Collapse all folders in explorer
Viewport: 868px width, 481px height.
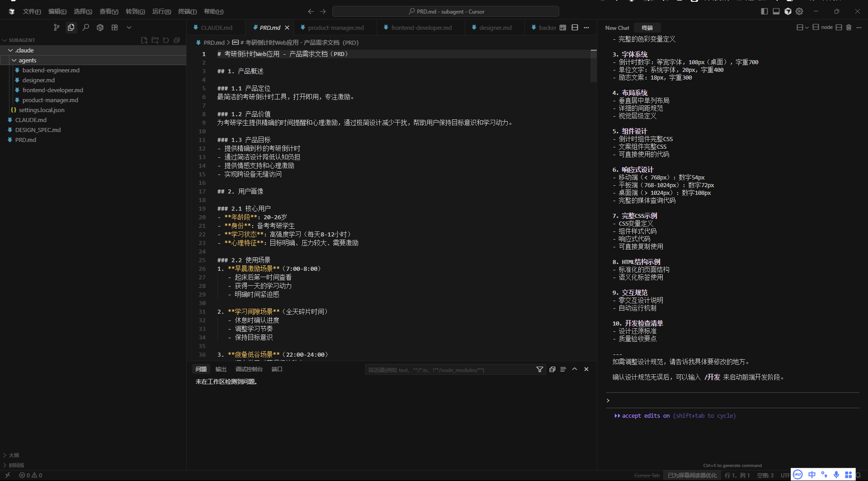(177, 40)
